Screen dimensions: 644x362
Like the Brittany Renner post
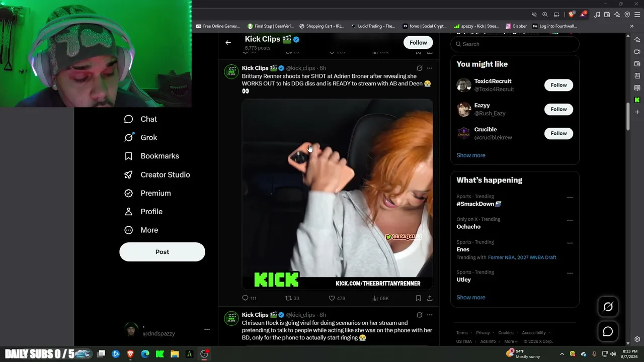point(337,298)
